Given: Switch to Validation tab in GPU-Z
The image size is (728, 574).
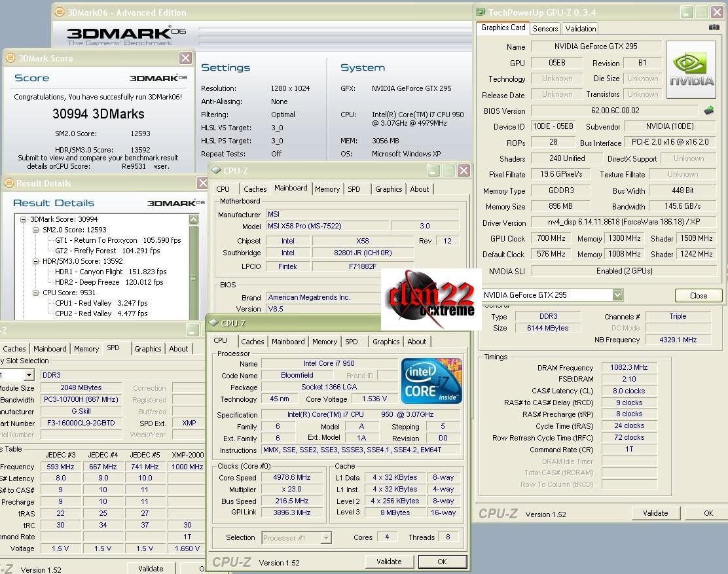Looking at the screenshot, I should pos(580,28).
